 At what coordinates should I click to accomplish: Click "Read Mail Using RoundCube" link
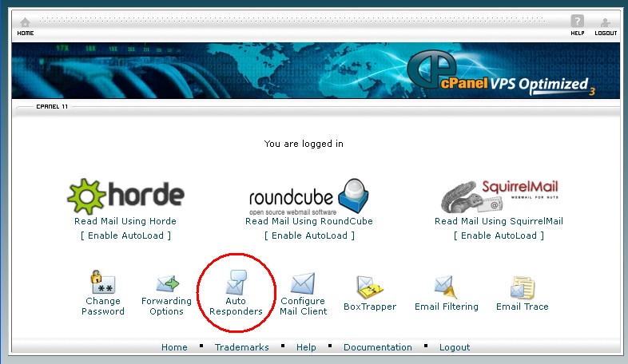click(x=308, y=221)
